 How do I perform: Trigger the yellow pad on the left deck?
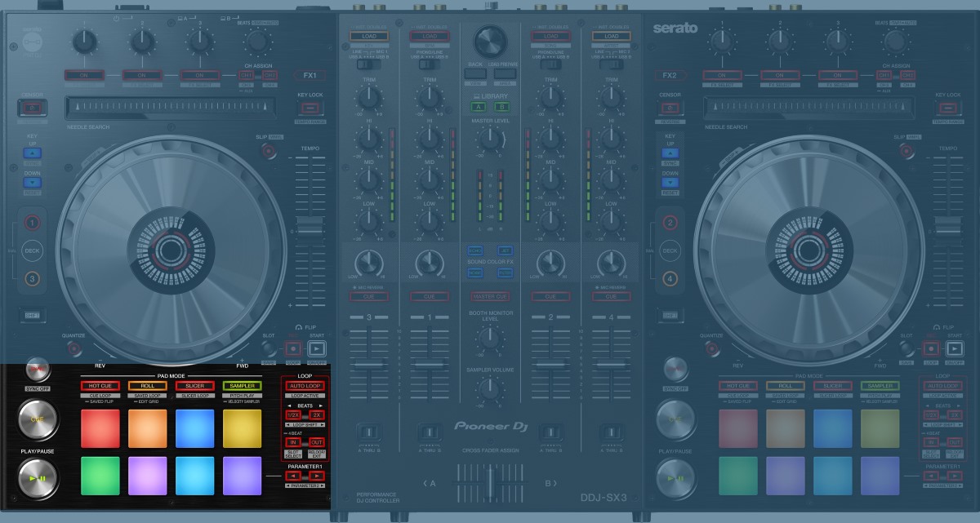[x=243, y=428]
